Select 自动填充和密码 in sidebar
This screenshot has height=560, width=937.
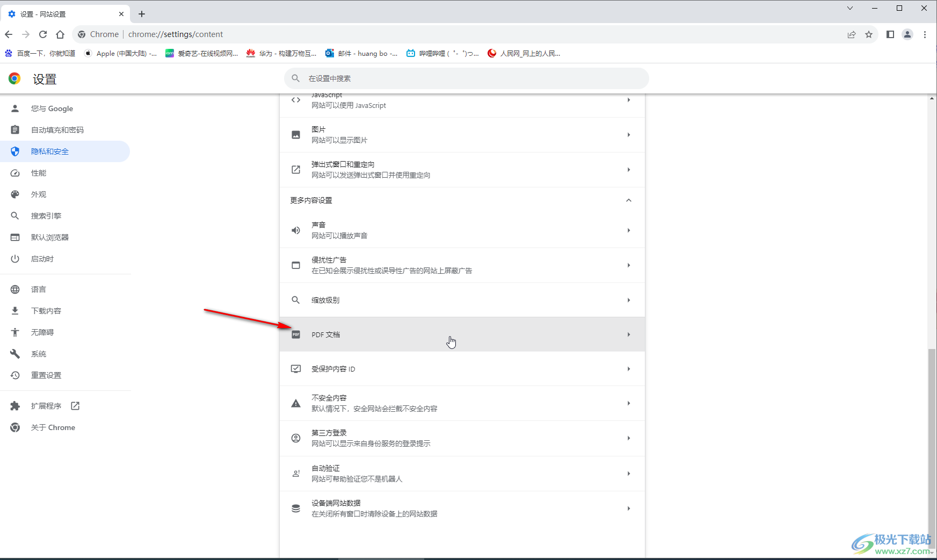click(x=65, y=130)
